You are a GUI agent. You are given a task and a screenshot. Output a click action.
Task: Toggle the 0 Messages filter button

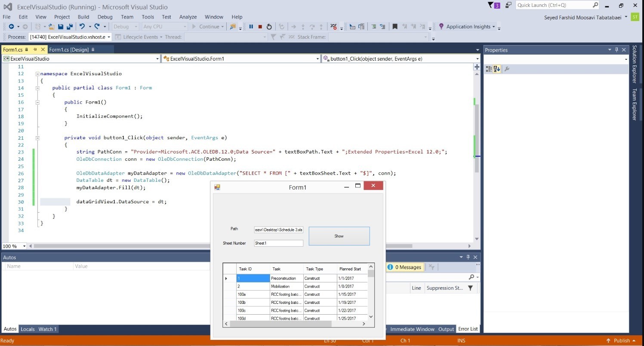tap(404, 267)
